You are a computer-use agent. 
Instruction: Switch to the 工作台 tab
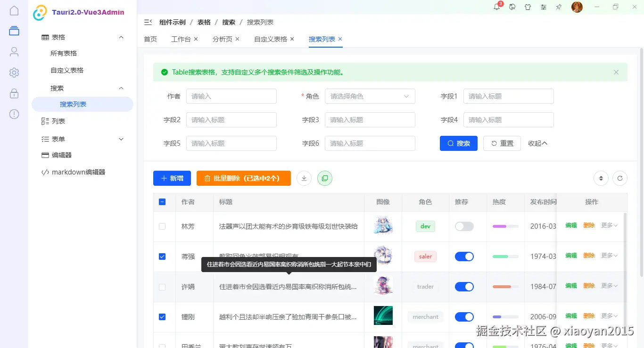point(181,39)
